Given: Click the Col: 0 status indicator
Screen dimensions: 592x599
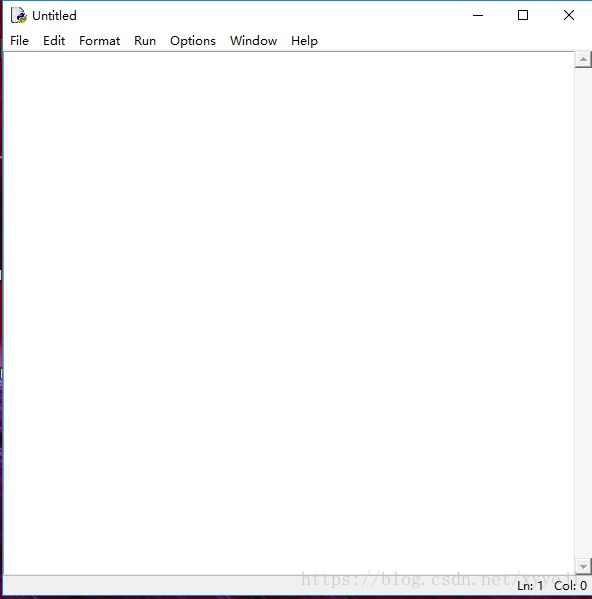Looking at the screenshot, I should tap(570, 586).
